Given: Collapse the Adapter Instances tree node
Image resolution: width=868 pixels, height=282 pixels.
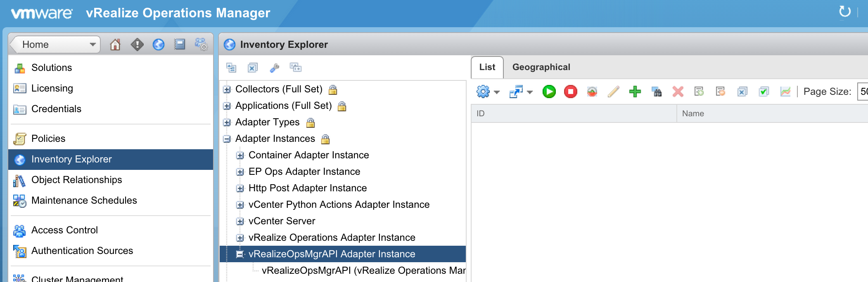Looking at the screenshot, I should tap(227, 139).
